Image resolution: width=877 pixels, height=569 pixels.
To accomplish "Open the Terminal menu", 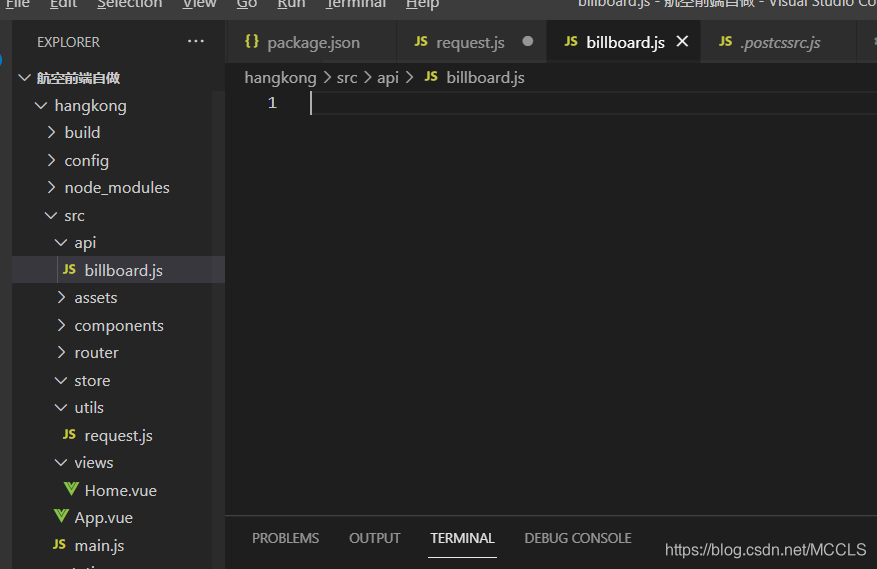I will [x=356, y=4].
